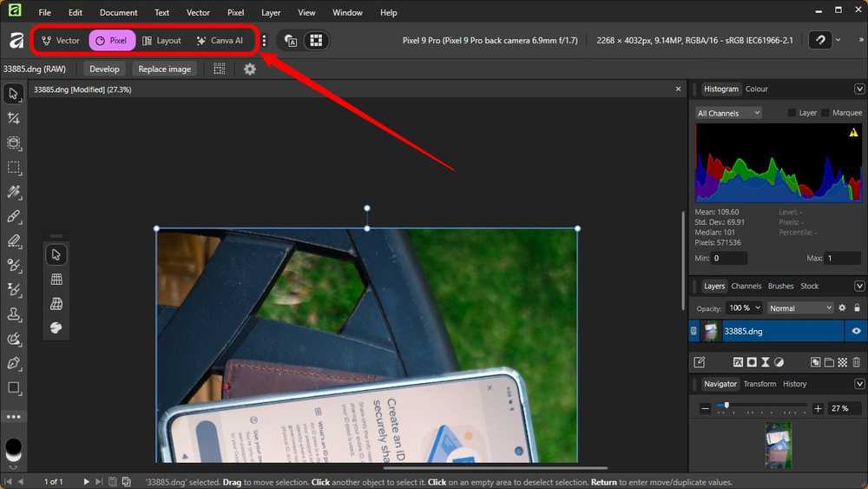Switch to the Transform tab

tap(759, 384)
